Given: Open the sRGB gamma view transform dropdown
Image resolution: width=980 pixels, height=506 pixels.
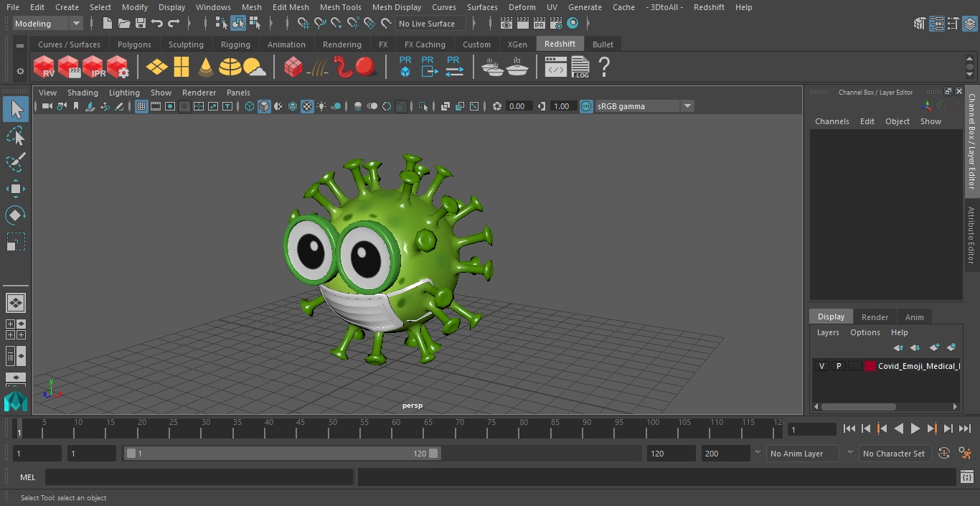Looking at the screenshot, I should coord(687,106).
